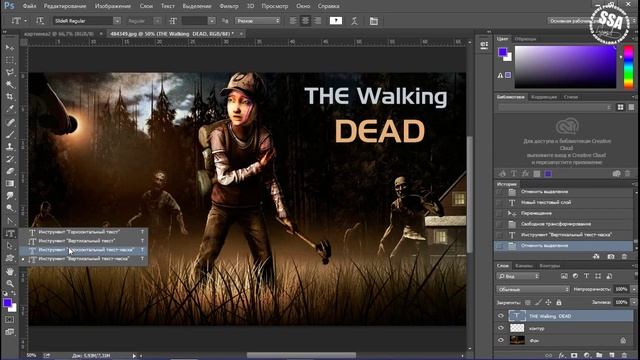This screenshot has width=640, height=360.
Task: Click the hue slider strip in Color panel
Action: coord(629,67)
